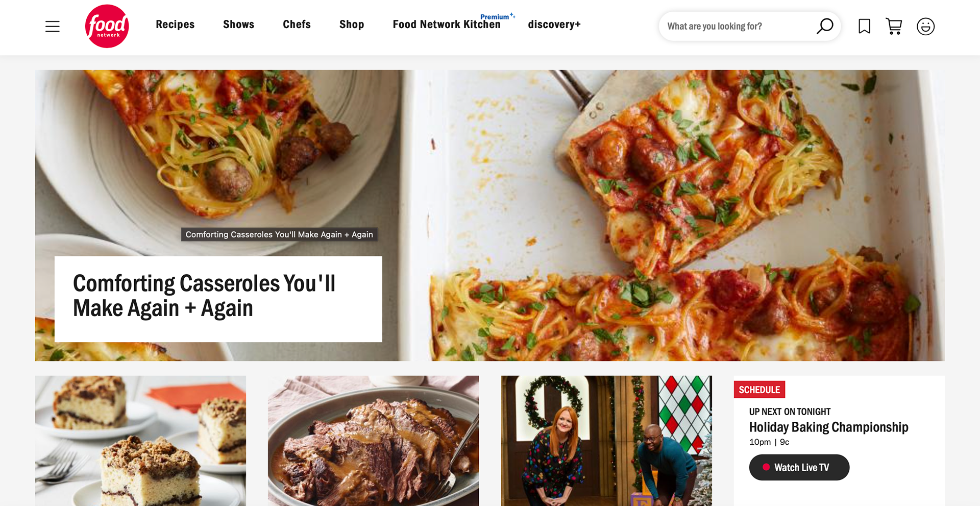Open the Recipes menu
This screenshot has width=980, height=506.
(175, 25)
